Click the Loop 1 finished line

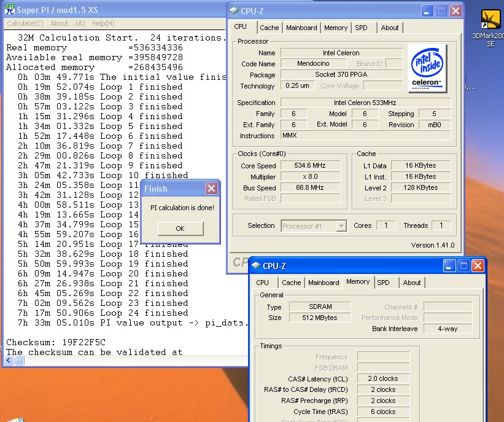(100, 87)
